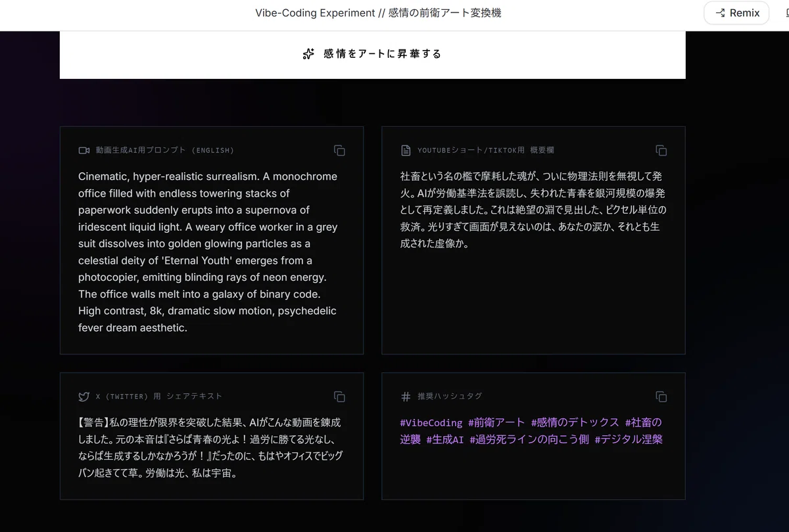
Task: Click the Twitter bird icon
Action: [x=84, y=397]
